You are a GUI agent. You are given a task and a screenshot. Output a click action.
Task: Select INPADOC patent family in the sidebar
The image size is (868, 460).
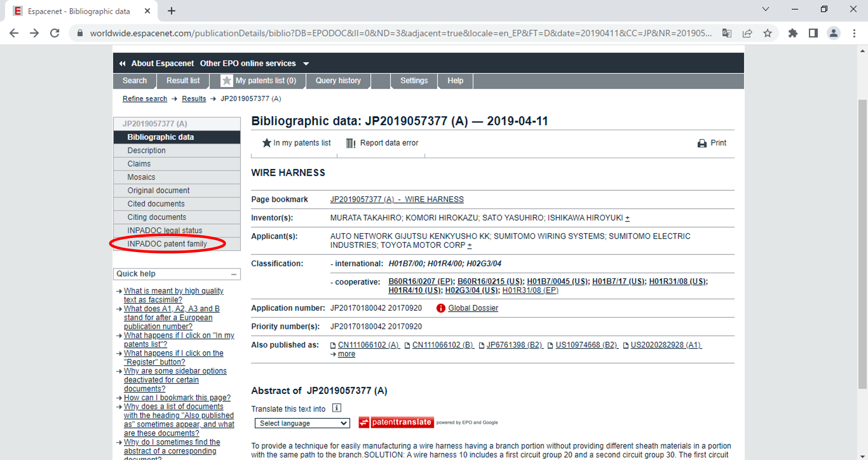click(177, 244)
